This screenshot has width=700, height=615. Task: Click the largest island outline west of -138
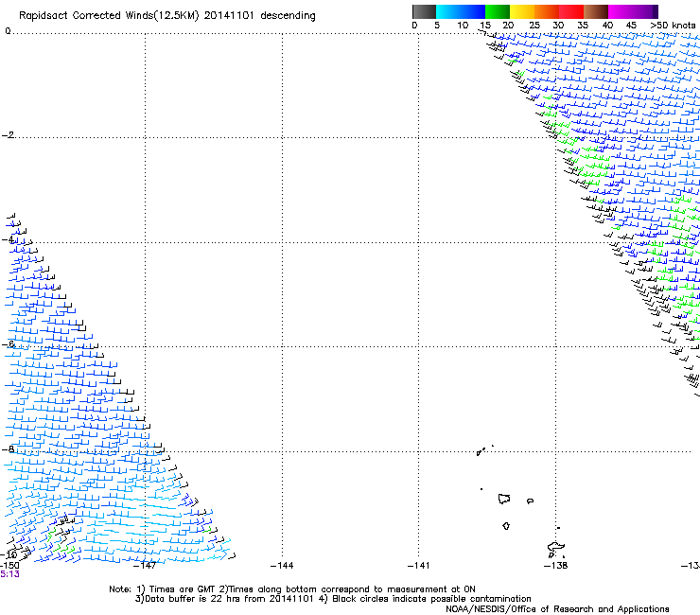[504, 499]
